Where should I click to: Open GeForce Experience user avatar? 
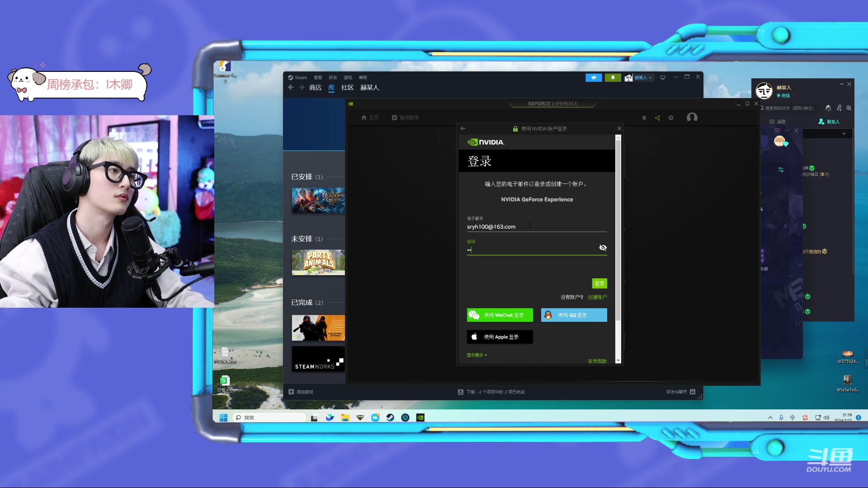692,117
